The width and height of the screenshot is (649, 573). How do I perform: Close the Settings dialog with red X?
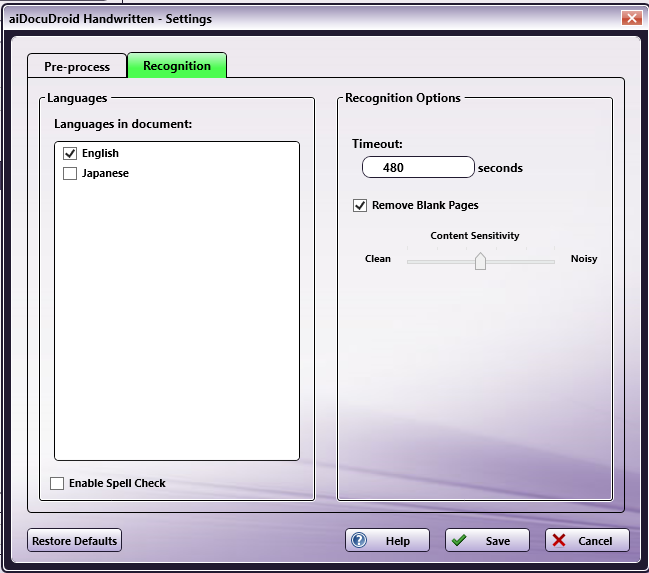click(x=632, y=18)
